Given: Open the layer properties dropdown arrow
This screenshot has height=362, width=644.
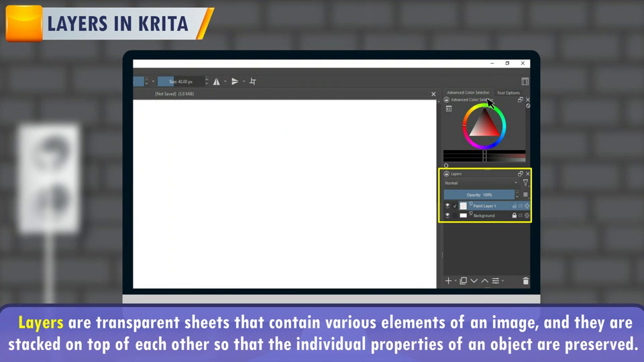Looking at the screenshot, I should (502, 281).
